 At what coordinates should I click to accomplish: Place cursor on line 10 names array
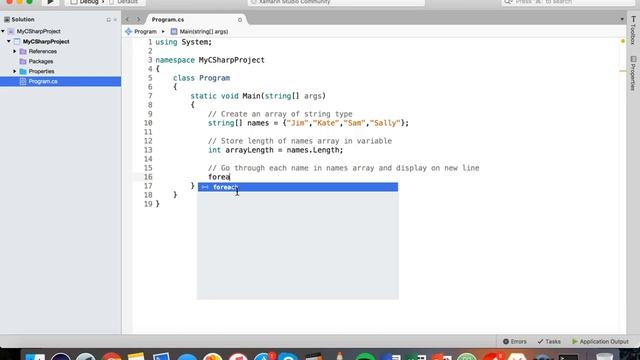[x=308, y=123]
